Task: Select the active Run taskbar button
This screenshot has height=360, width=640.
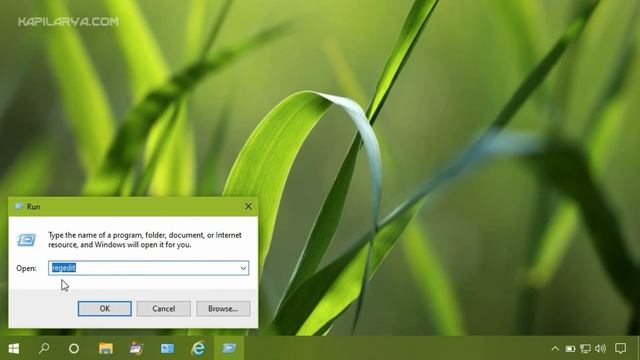Action: pos(229,349)
